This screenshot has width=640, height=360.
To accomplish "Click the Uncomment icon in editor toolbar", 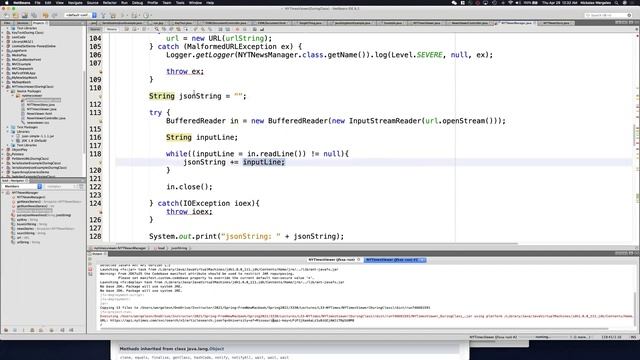I will [262, 29].
